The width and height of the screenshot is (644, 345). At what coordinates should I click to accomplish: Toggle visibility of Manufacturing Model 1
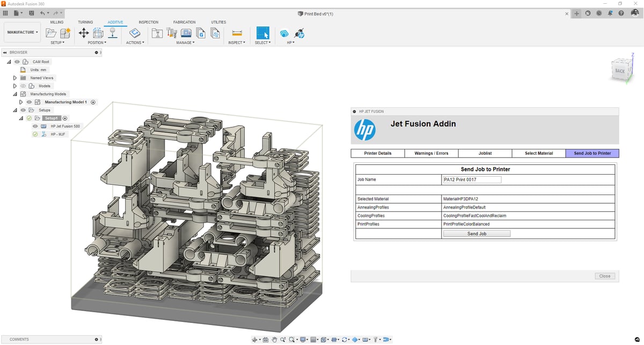(29, 102)
